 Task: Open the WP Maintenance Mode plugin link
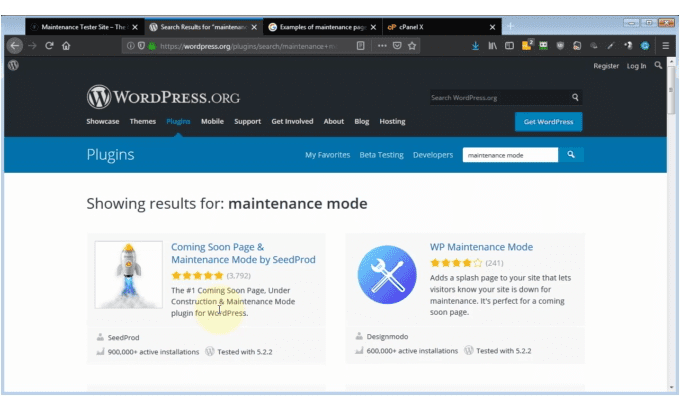click(481, 247)
